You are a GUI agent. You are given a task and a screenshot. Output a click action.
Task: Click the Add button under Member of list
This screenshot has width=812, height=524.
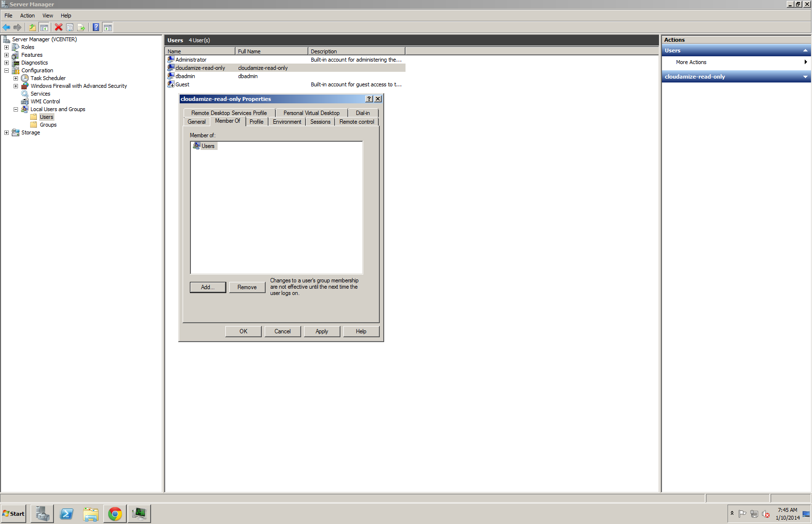pos(207,287)
